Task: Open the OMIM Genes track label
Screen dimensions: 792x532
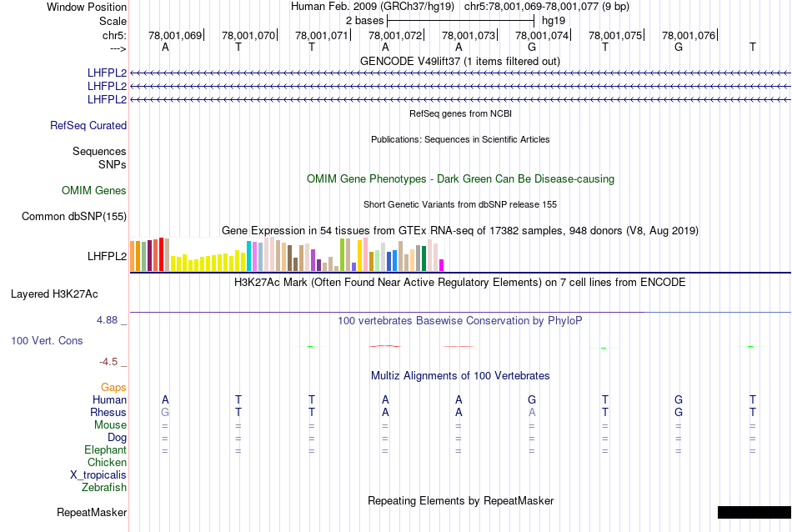Action: 94,190
